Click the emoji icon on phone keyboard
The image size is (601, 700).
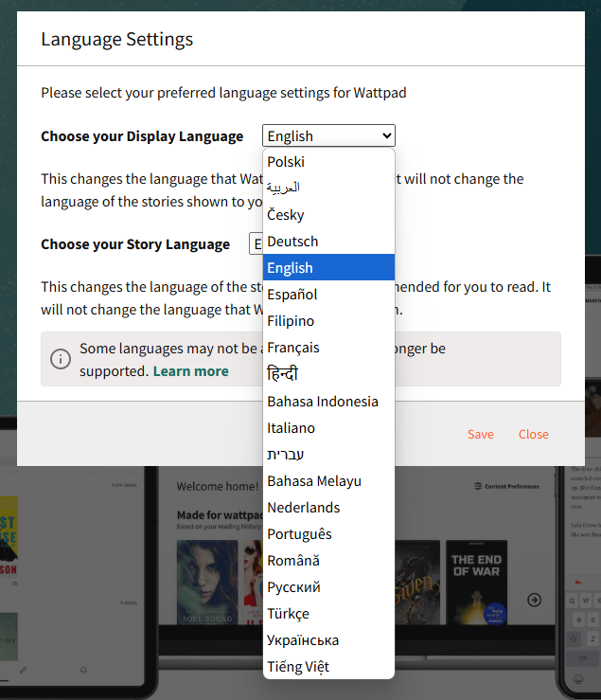pyautogui.click(x=578, y=679)
